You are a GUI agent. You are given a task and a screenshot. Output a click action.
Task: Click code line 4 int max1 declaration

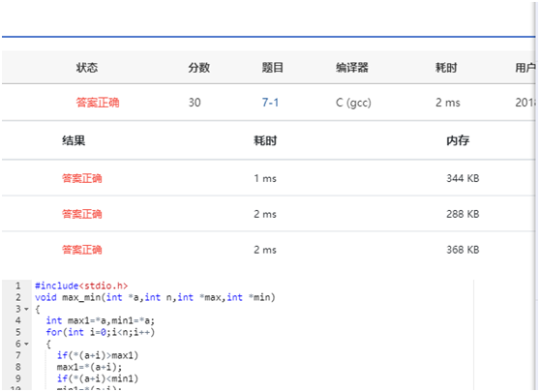pos(101,320)
